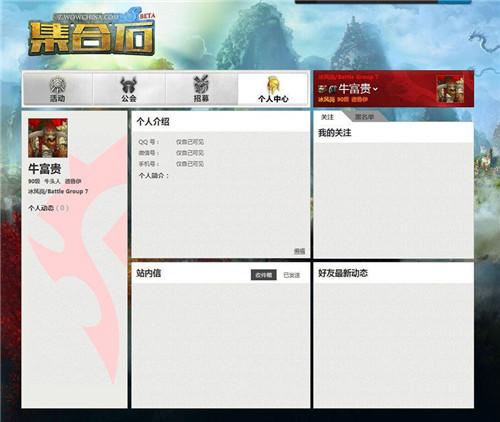
Task: Click 冰风岗/Battle Group 7 in the red banner
Action: 348,77
